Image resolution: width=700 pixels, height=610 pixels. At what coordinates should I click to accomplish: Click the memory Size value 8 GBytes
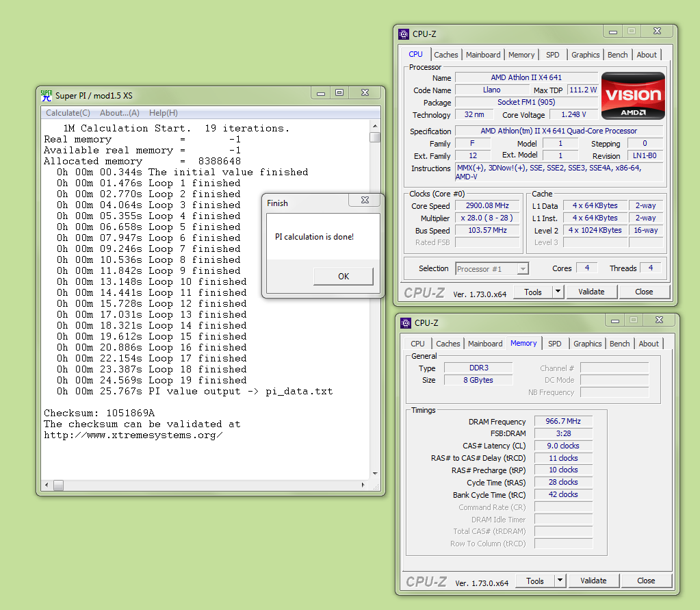[x=478, y=380]
